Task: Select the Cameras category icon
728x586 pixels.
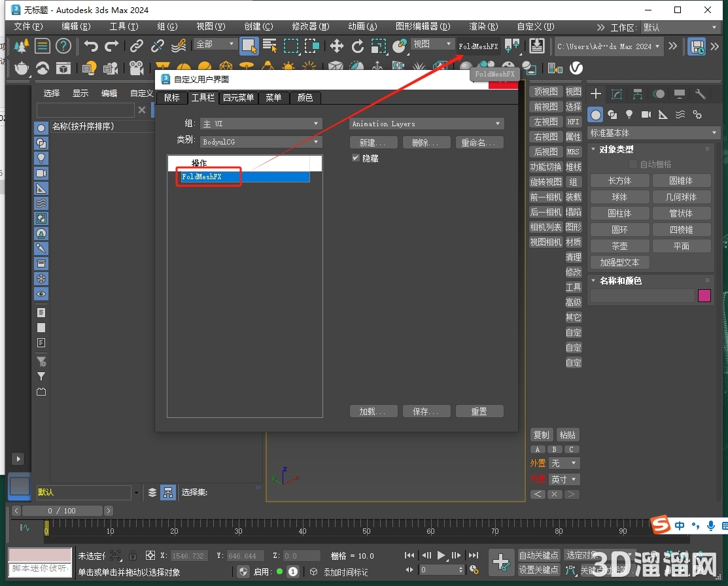Action: 646,114
